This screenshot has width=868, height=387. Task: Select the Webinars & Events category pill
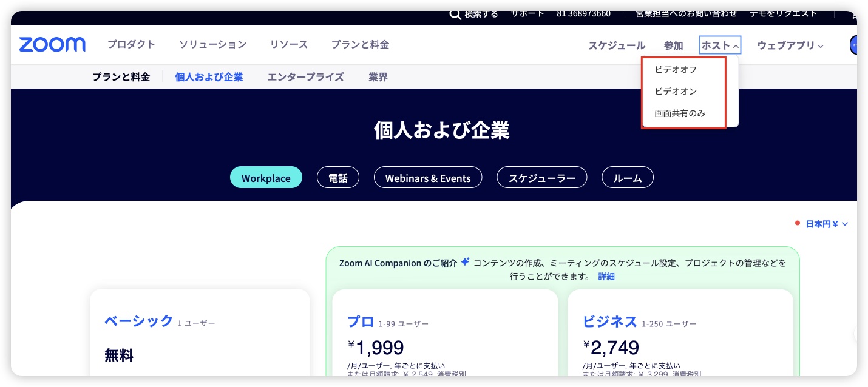428,178
